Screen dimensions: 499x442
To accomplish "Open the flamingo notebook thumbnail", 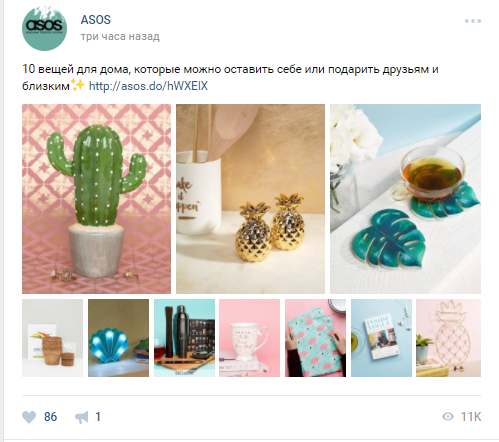I will [315, 338].
